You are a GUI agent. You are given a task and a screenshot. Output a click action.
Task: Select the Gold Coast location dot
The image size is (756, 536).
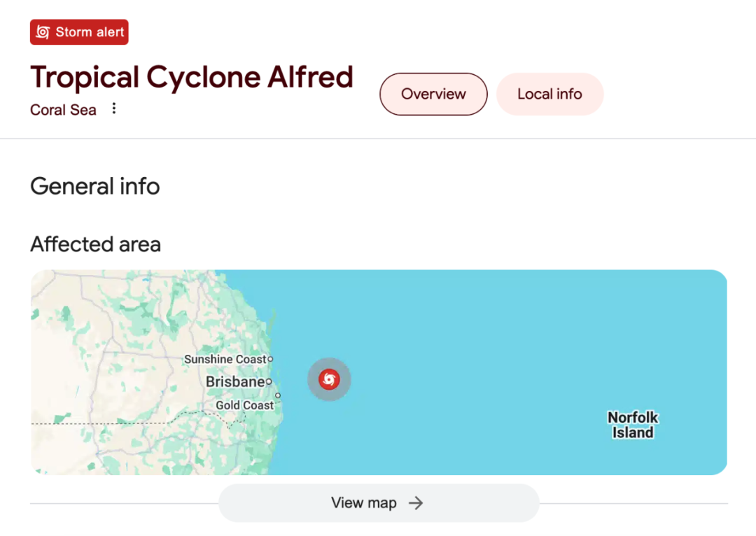click(278, 396)
